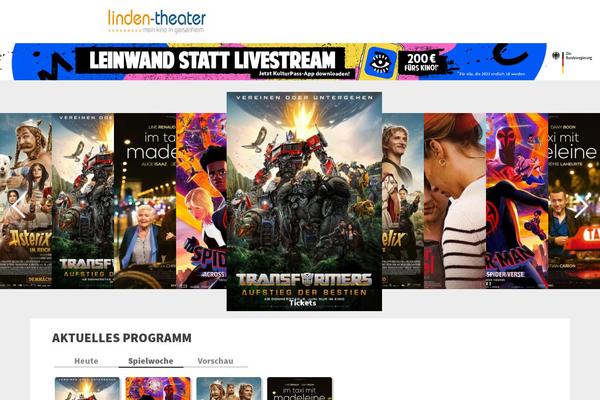
Task: Select the left Spider-Man Across poster
Action: (201, 201)
